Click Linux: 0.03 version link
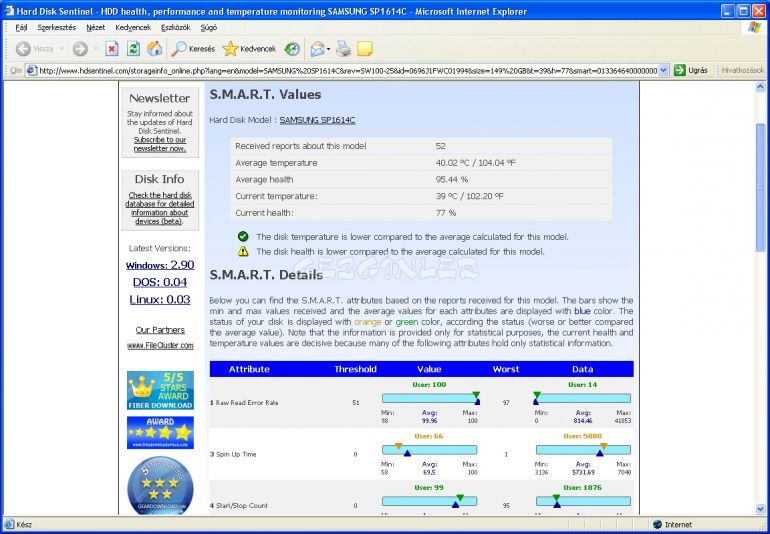Screen dimensions: 770x534 160,299
